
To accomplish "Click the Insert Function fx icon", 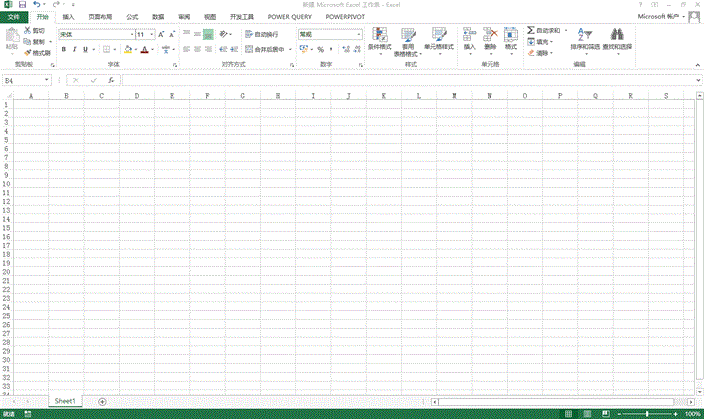I will pos(111,80).
